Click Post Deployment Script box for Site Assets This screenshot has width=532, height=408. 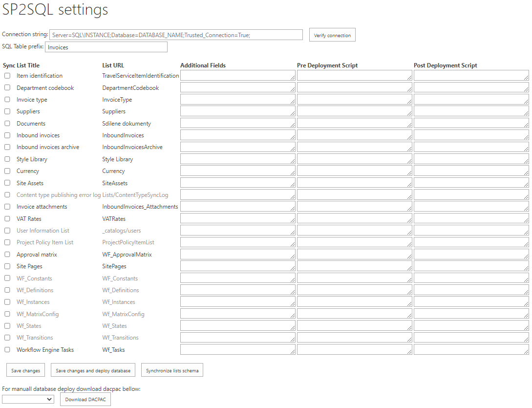point(471,183)
